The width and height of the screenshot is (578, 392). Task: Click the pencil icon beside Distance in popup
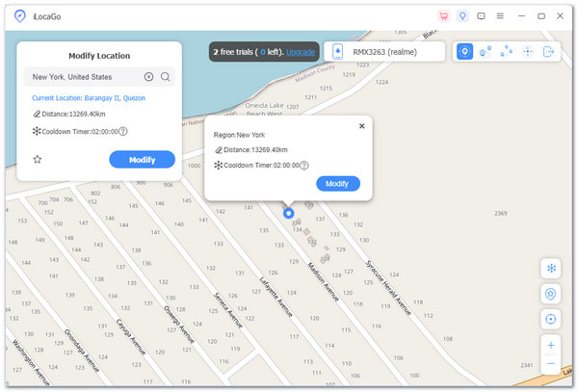pos(219,149)
